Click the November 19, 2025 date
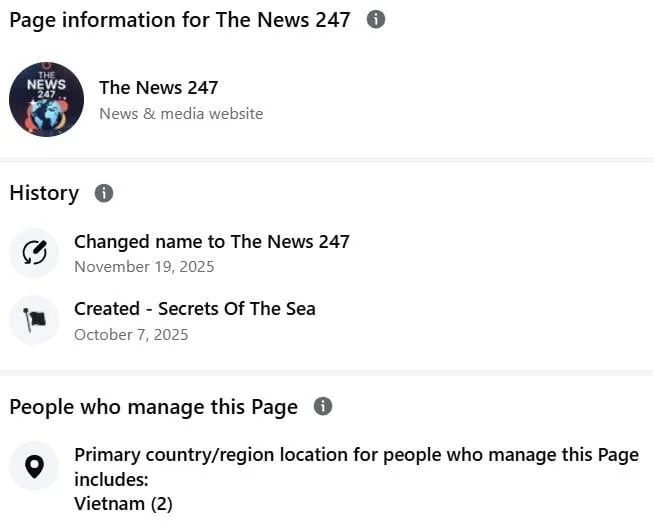The height and width of the screenshot is (530, 653). (144, 267)
